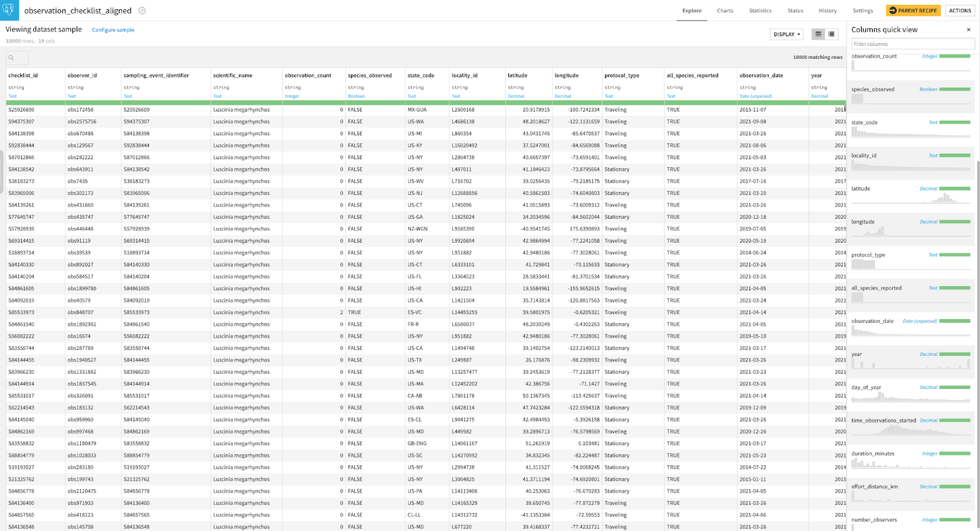Open the observer_id column header menu
This screenshot has width=980, height=531.
coord(82,75)
